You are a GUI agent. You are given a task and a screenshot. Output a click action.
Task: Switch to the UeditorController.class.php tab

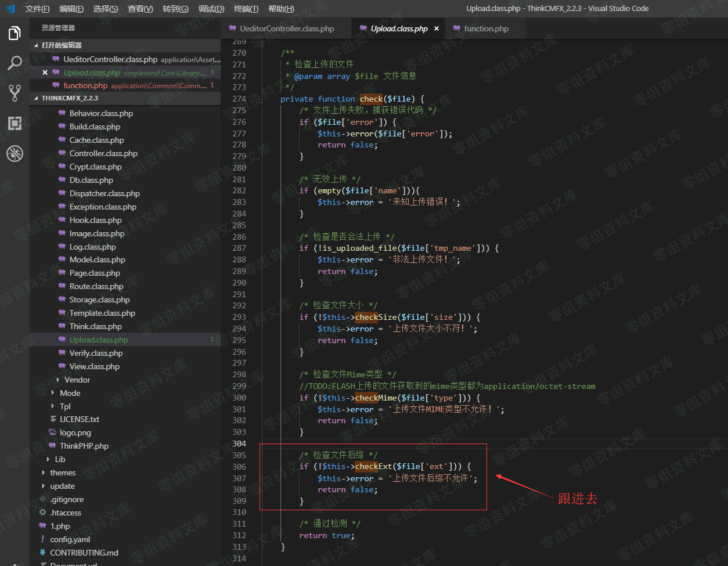click(287, 28)
